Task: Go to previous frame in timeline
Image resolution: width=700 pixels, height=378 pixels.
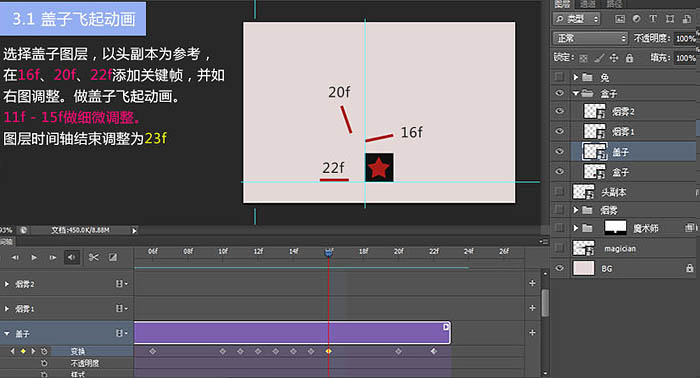Action: (15, 258)
